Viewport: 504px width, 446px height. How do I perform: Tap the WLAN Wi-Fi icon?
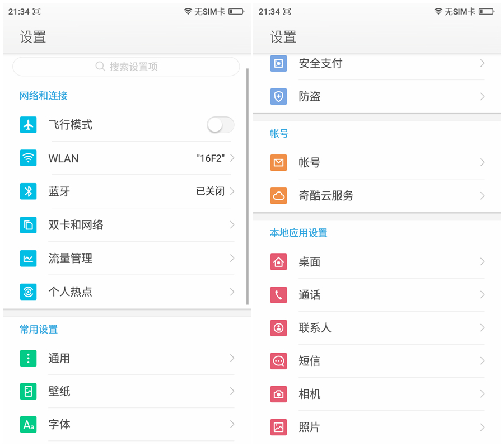28,158
